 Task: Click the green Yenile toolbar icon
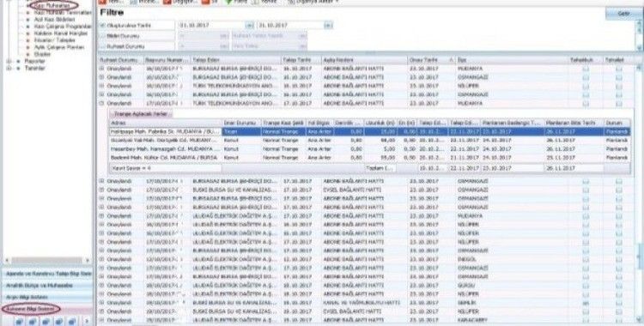point(229,2)
